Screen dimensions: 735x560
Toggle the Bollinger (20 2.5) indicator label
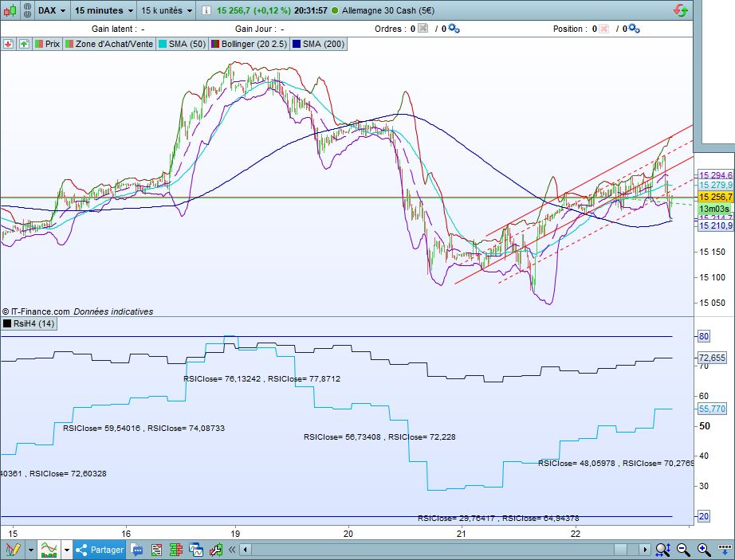[250, 44]
